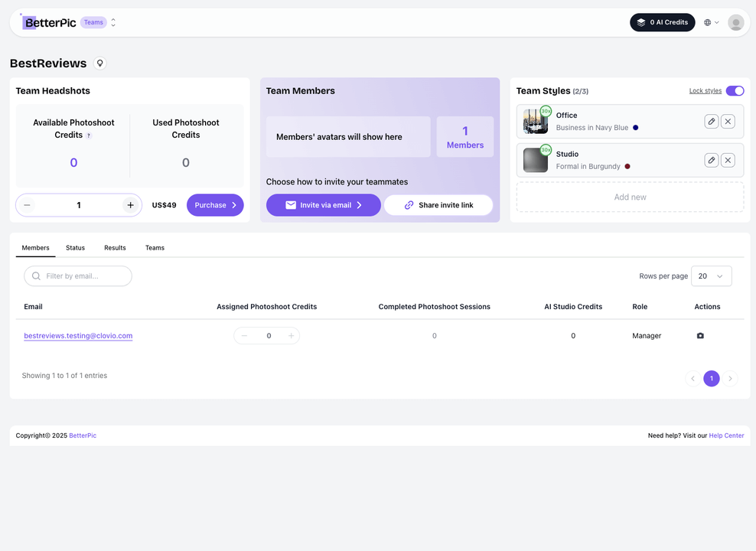Open the Status tab
The image size is (756, 551).
tap(75, 247)
